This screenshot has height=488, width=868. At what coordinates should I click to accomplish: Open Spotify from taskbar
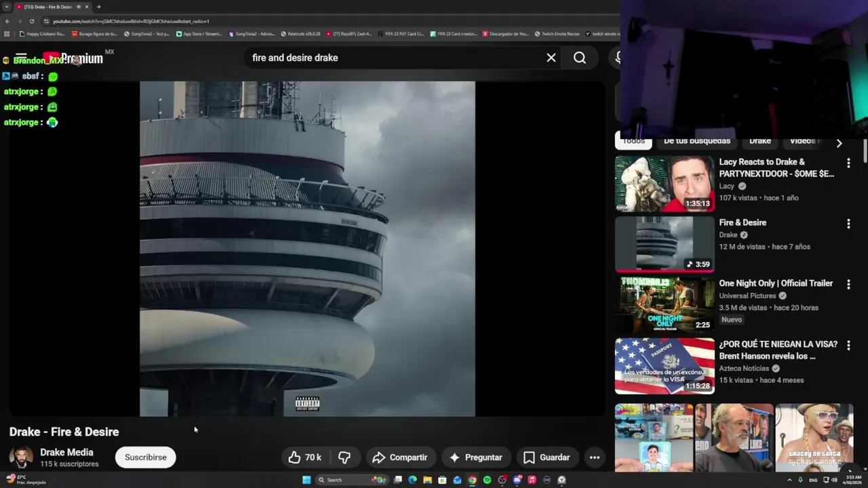coord(487,480)
